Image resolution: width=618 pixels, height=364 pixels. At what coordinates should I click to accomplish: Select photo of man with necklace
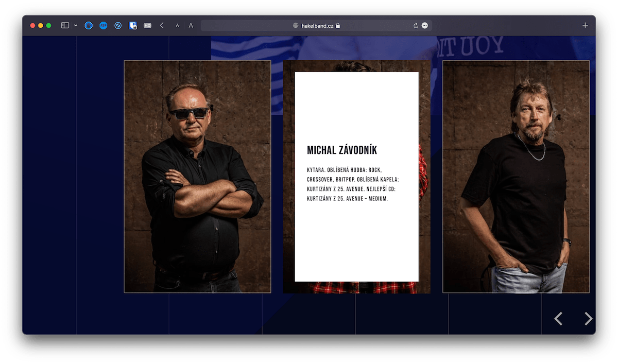coord(516,177)
